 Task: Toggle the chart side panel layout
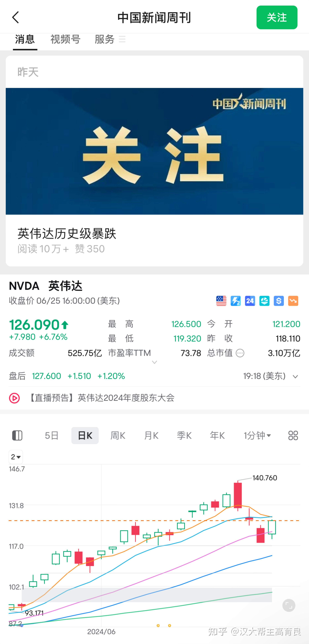(x=17, y=436)
